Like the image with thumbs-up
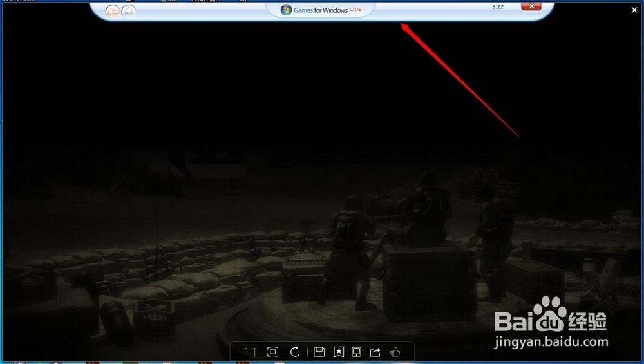The image size is (644, 364). click(x=395, y=352)
